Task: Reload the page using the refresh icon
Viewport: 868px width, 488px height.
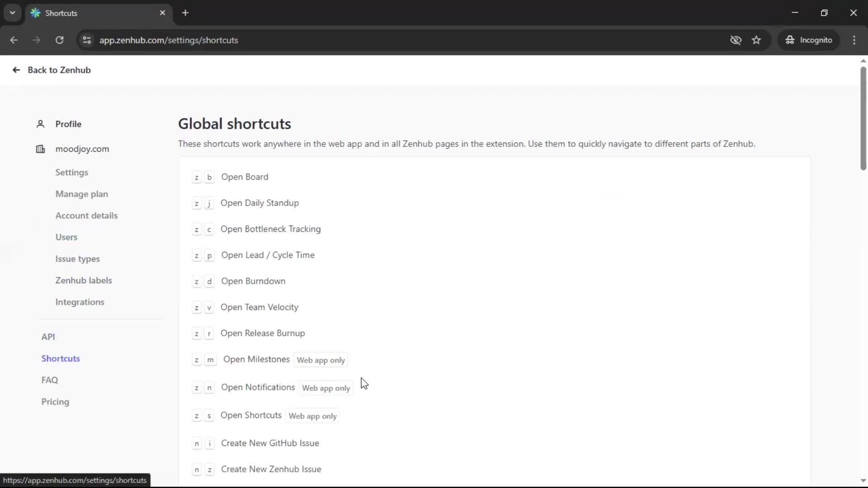Action: 59,40
